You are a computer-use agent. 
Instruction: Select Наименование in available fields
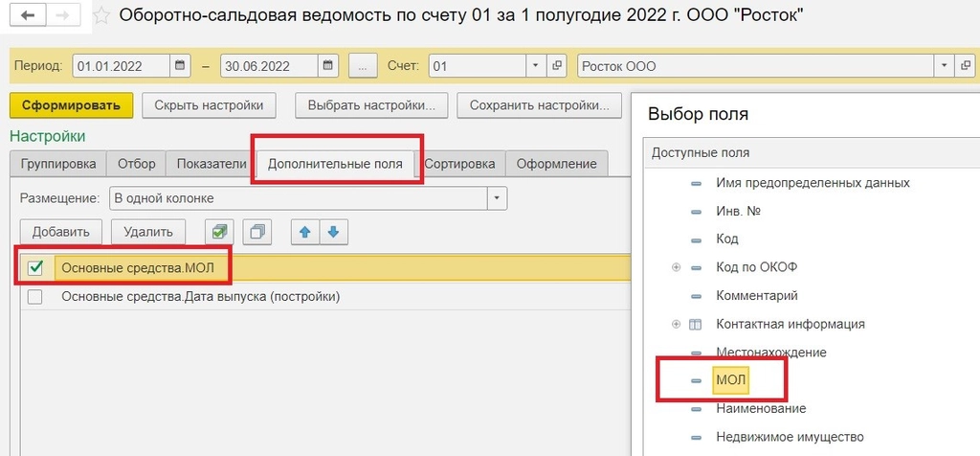point(761,408)
